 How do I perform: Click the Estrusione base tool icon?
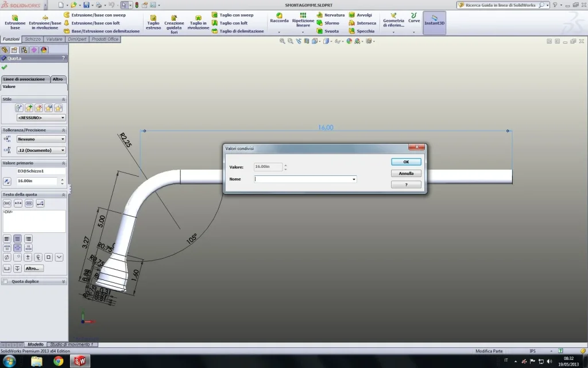pos(15,17)
